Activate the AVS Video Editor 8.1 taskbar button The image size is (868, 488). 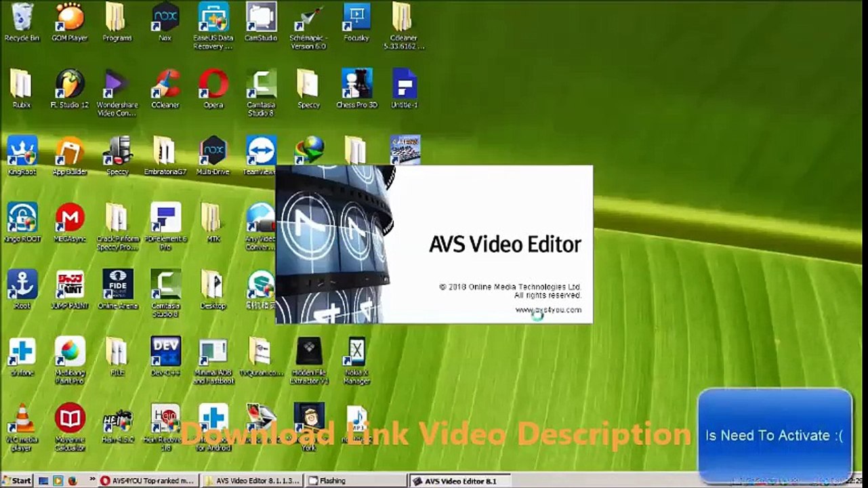click(x=459, y=481)
